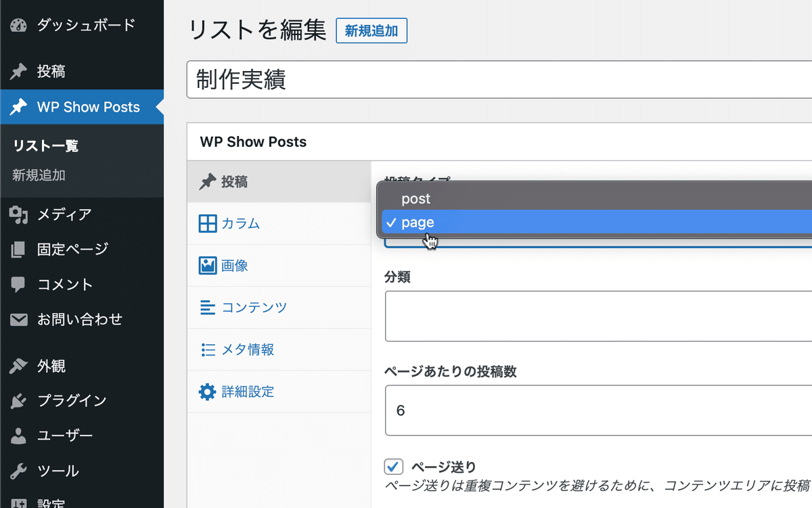Screen dimensions: 812x508
Task: Click the Dashboard gauge icon
Action: (x=18, y=26)
